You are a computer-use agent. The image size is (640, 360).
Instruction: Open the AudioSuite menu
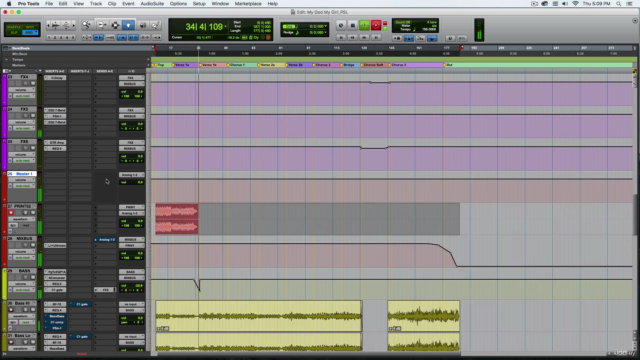[x=152, y=4]
